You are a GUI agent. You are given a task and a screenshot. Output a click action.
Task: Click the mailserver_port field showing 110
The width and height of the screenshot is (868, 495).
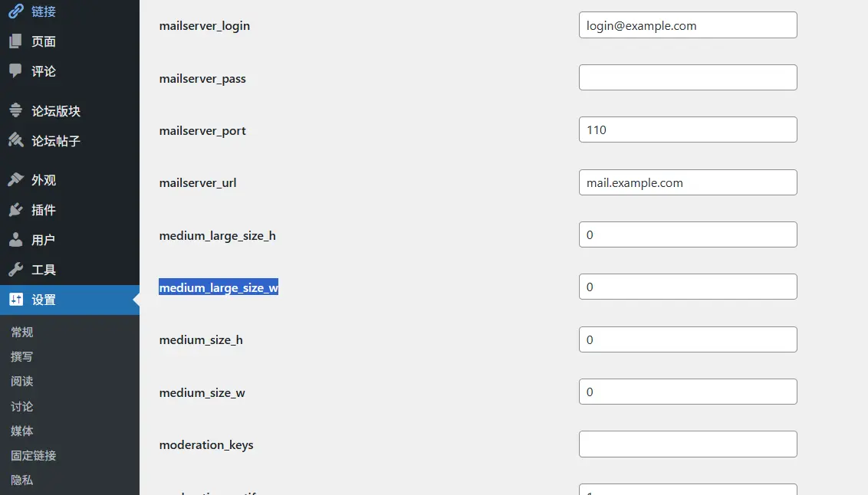pos(687,130)
